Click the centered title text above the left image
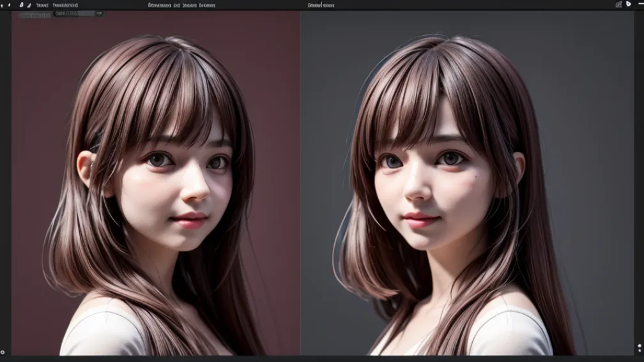 click(181, 4)
